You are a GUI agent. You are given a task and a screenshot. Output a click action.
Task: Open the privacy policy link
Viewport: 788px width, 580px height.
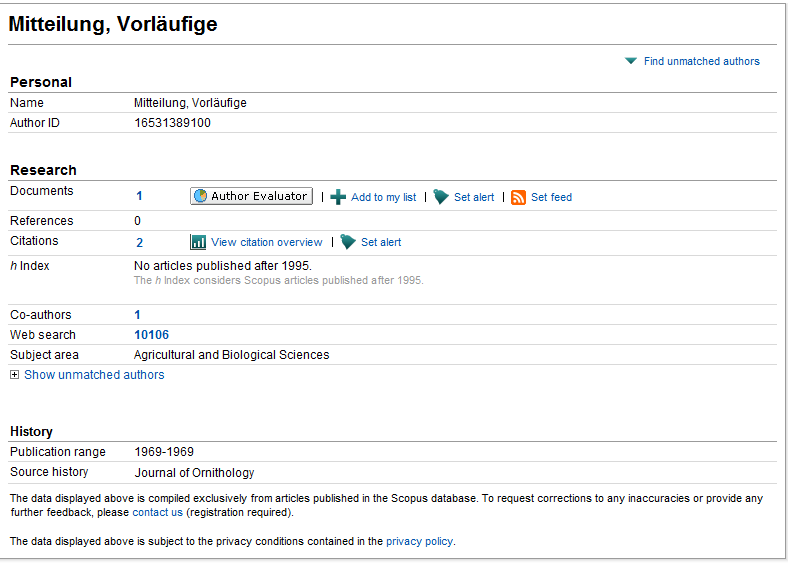pos(419,541)
